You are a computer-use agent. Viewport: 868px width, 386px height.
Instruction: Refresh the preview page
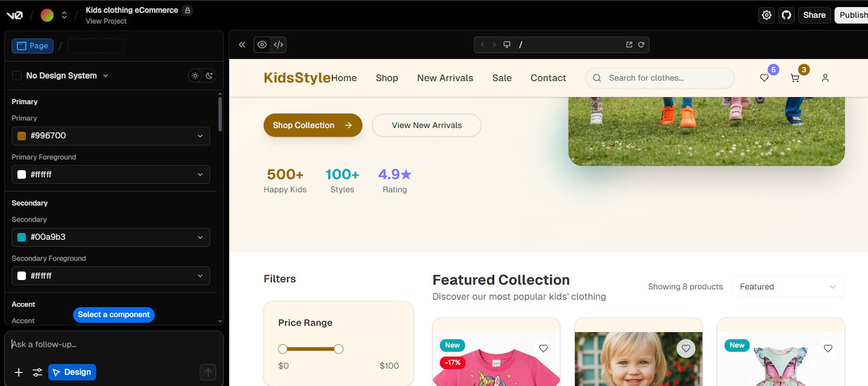pyautogui.click(x=641, y=45)
